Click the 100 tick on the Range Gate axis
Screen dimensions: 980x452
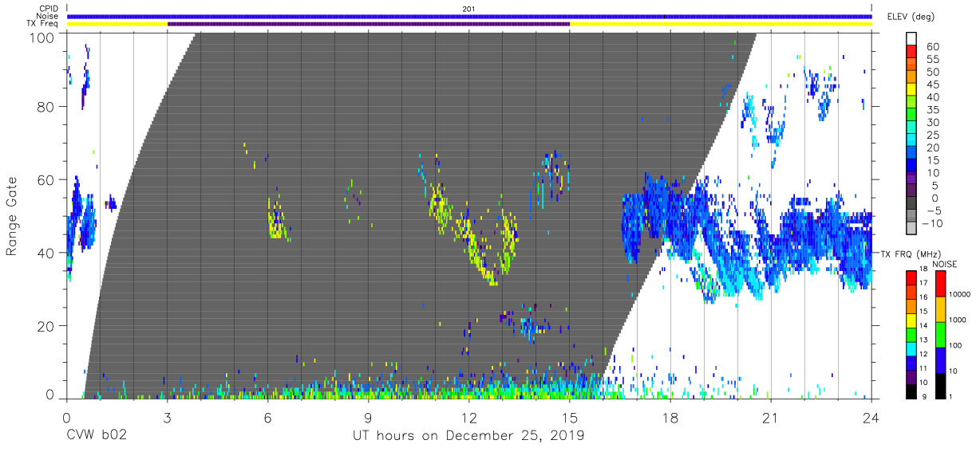point(41,37)
